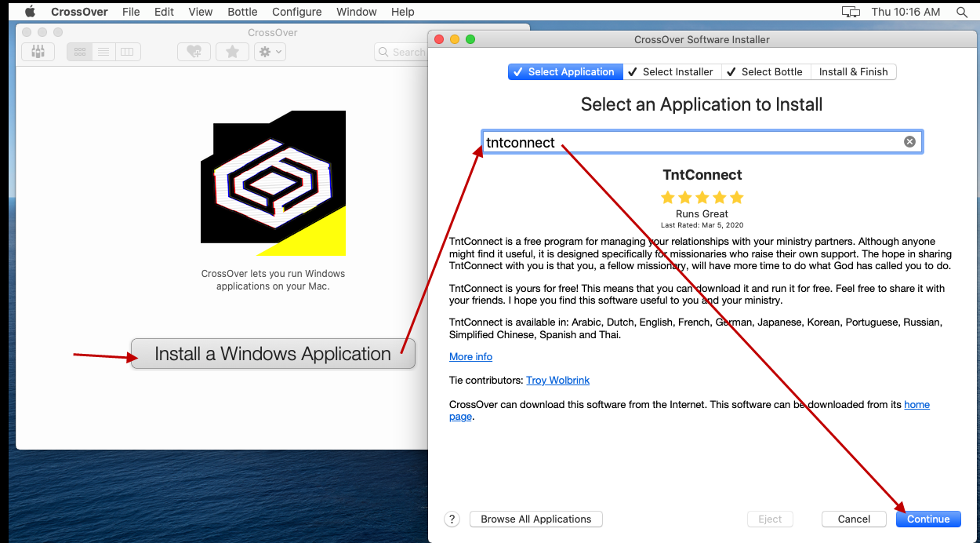Switch to the Select Bottle tab

764,71
